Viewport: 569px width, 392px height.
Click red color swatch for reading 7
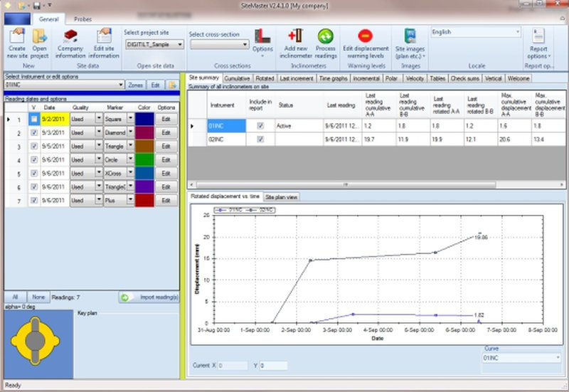[x=144, y=201]
